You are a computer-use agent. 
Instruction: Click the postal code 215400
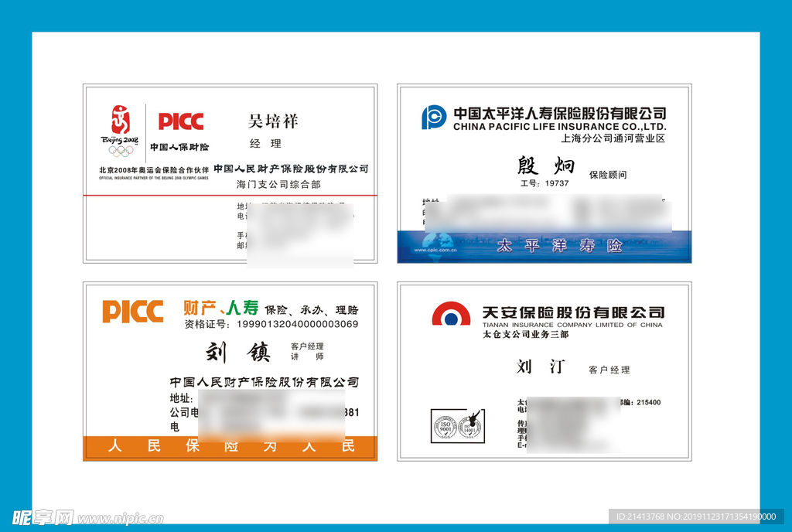[x=649, y=402]
